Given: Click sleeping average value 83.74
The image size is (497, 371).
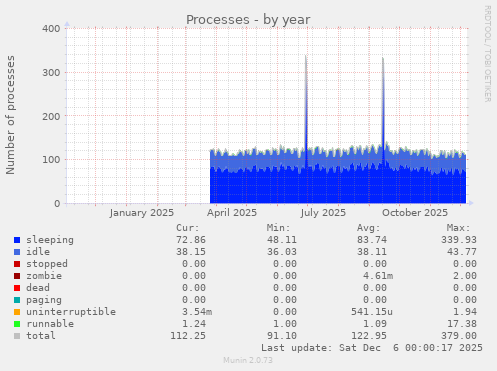Looking at the screenshot, I should pyautogui.click(x=372, y=240).
